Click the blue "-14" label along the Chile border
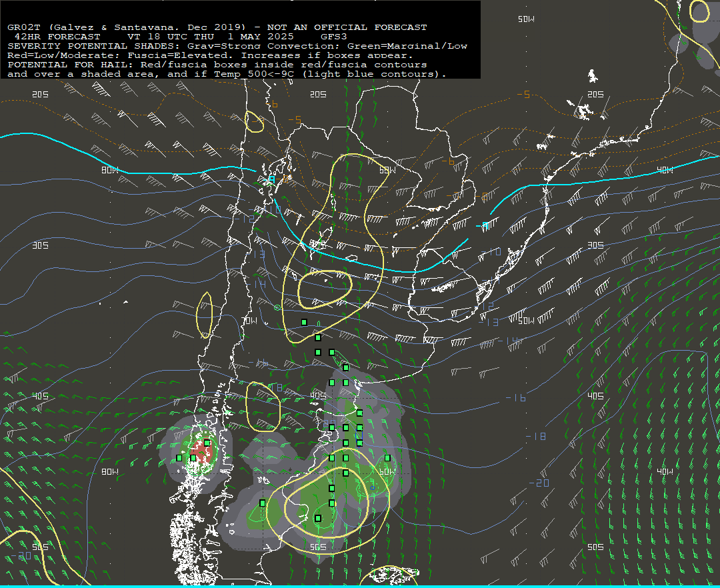The image size is (720, 588). pos(256,285)
